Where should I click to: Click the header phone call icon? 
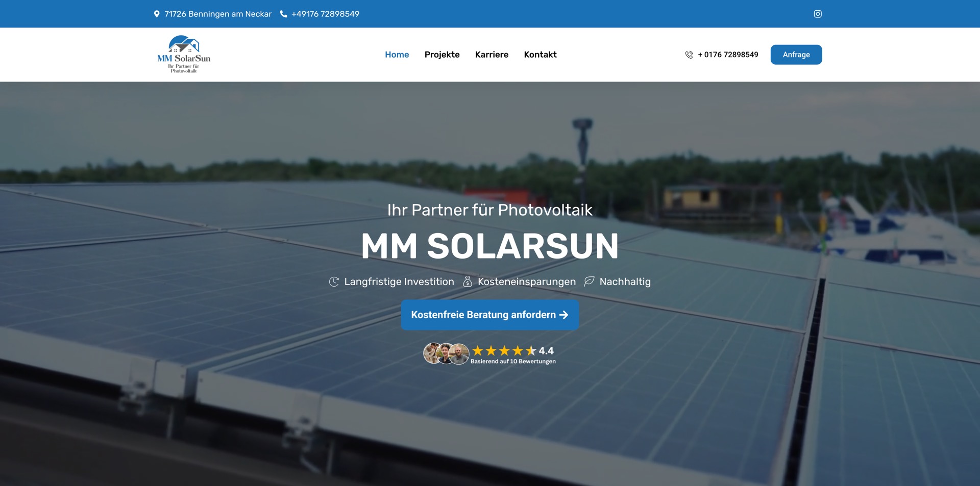689,55
